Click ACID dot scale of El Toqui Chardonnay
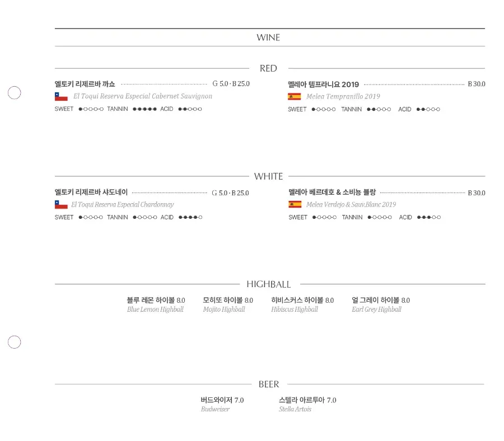The image size is (504, 441). pyautogui.click(x=190, y=217)
